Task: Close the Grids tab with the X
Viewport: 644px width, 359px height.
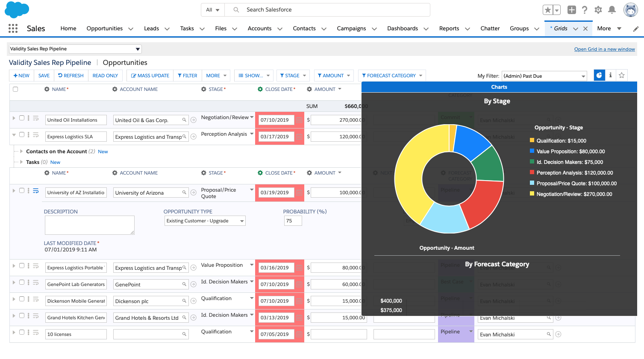Action: (x=585, y=29)
